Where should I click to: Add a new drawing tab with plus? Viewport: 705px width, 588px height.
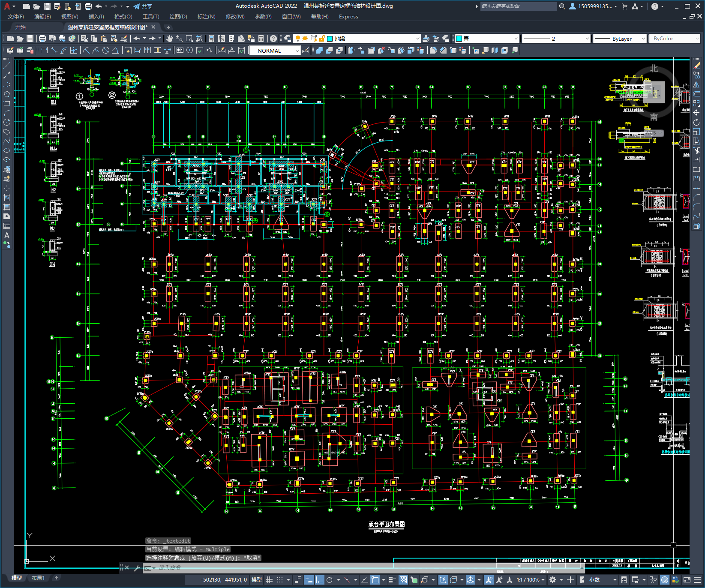168,27
